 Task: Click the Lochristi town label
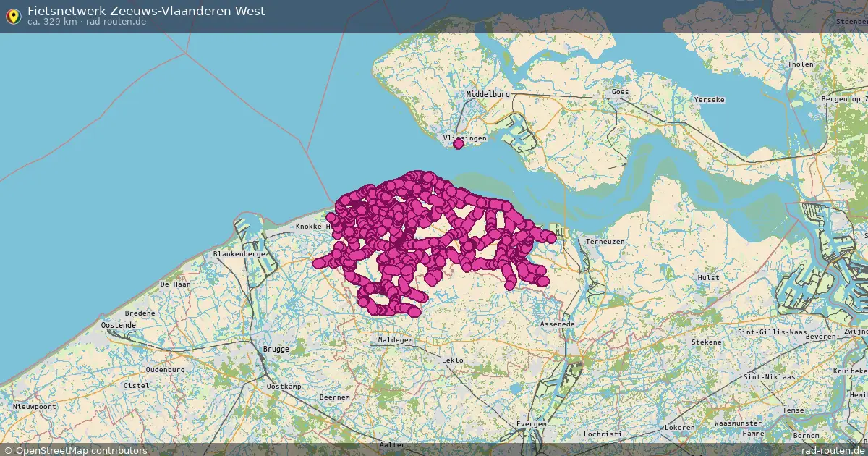[x=602, y=434]
